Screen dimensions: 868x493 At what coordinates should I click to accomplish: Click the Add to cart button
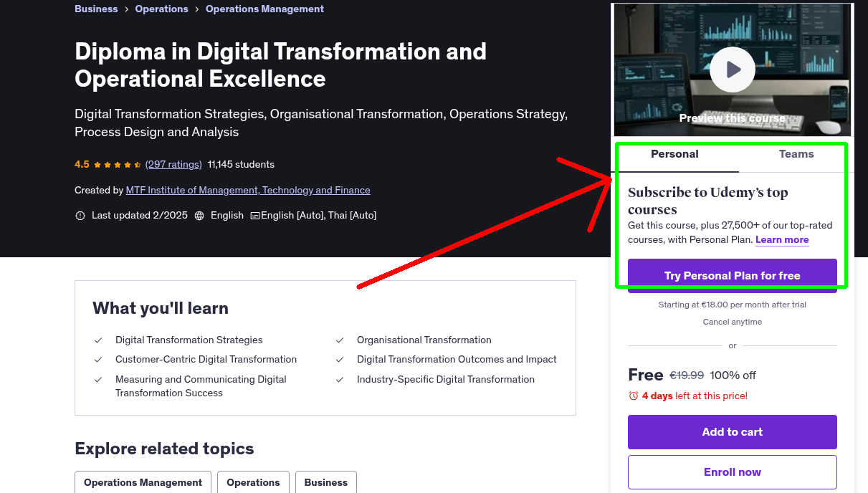click(733, 432)
